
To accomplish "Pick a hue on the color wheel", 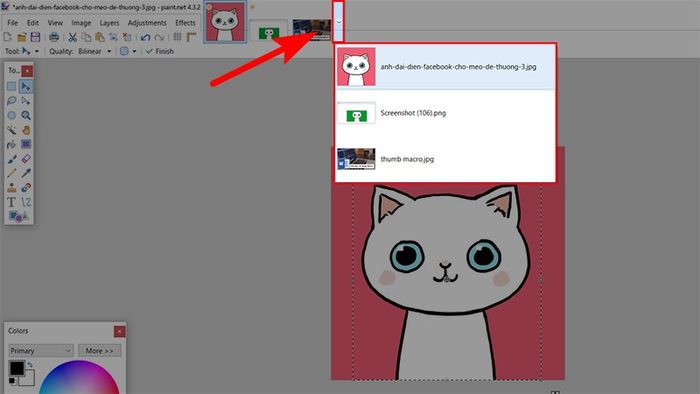I will coord(79,377).
